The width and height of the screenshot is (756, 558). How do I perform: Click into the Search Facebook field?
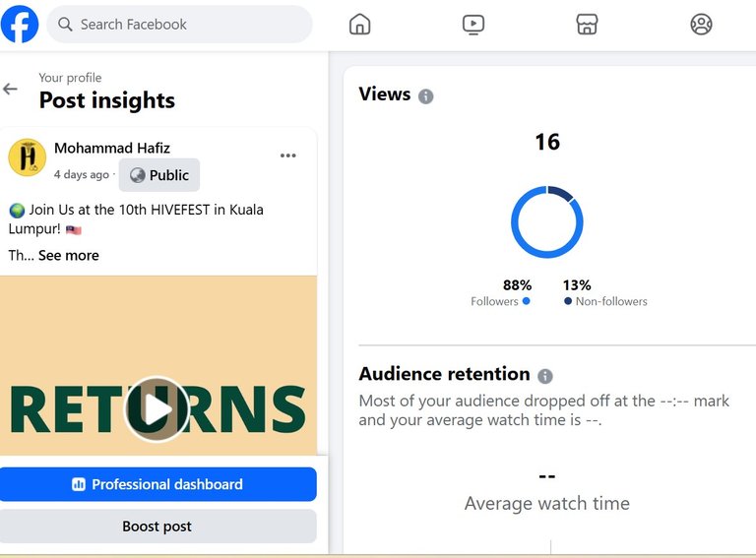179,24
